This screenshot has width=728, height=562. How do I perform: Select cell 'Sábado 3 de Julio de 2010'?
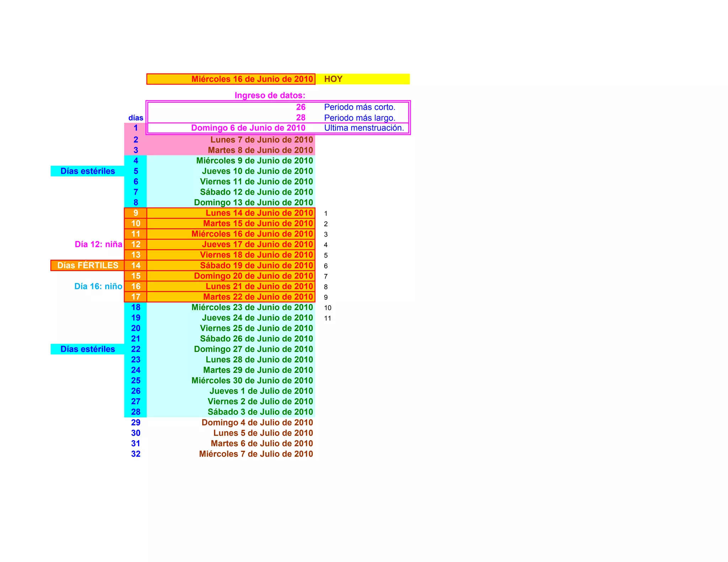[x=260, y=412]
